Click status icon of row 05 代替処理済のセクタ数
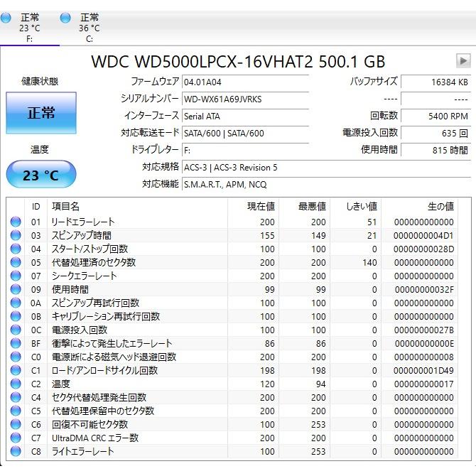476x476 pixels. click(x=16, y=262)
